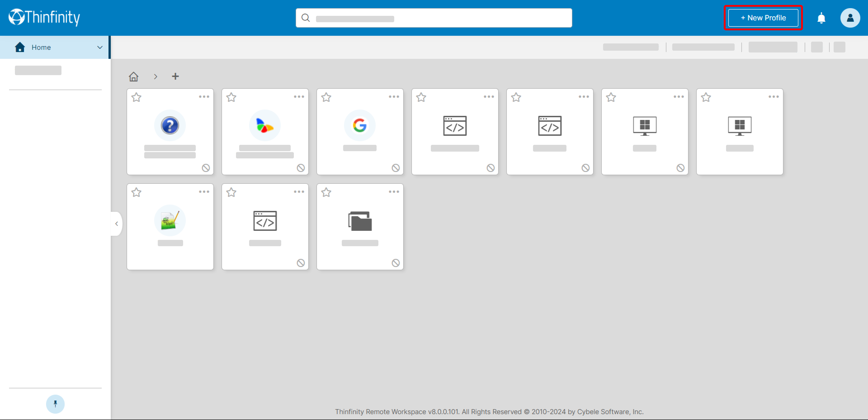Viewport: 868px width, 420px height.
Task: Favorite the bottom-row code profile card
Action: [231, 193]
